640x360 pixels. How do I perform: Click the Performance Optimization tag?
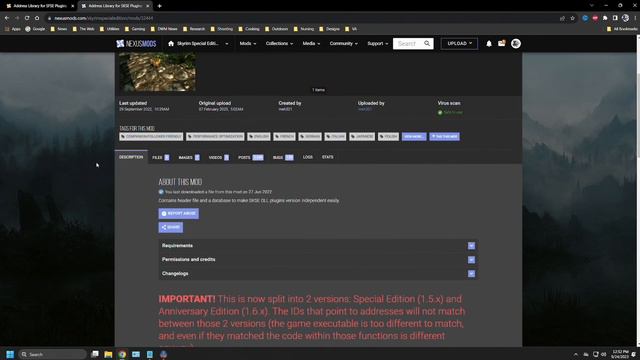pos(215,136)
